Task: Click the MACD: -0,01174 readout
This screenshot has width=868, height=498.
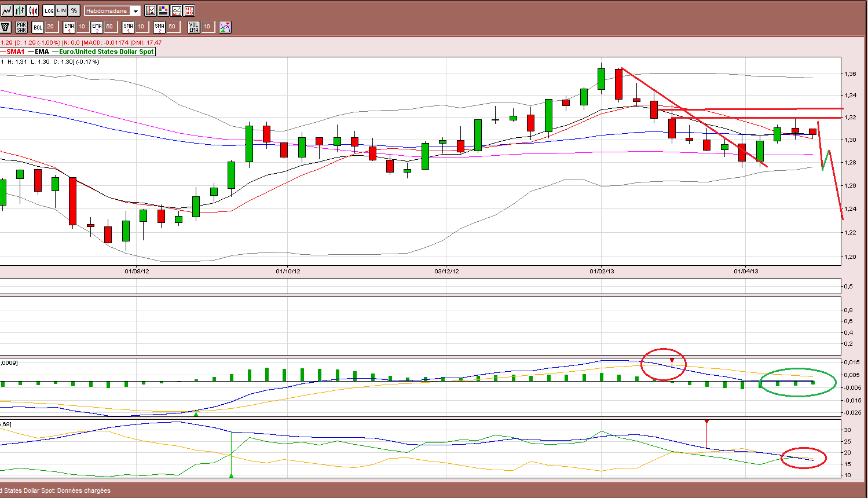Action: 106,42
